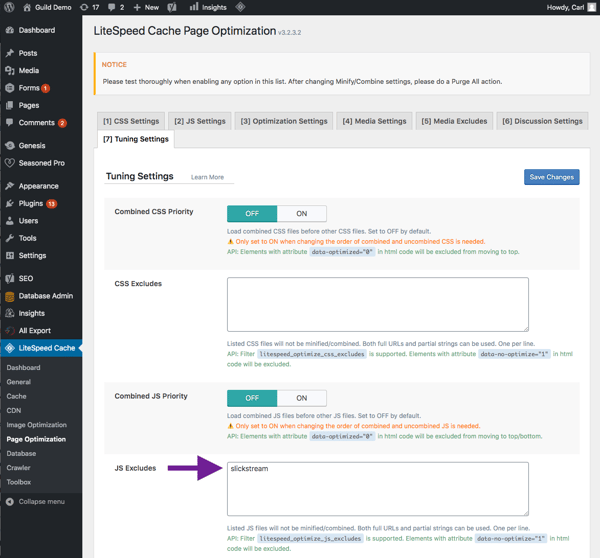Click the All Export icon

(10, 331)
